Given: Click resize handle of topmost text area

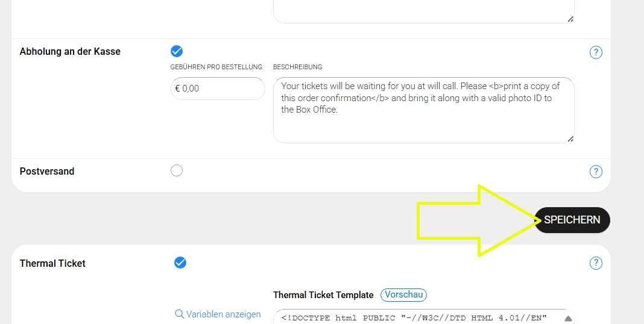Looking at the screenshot, I should [570, 19].
